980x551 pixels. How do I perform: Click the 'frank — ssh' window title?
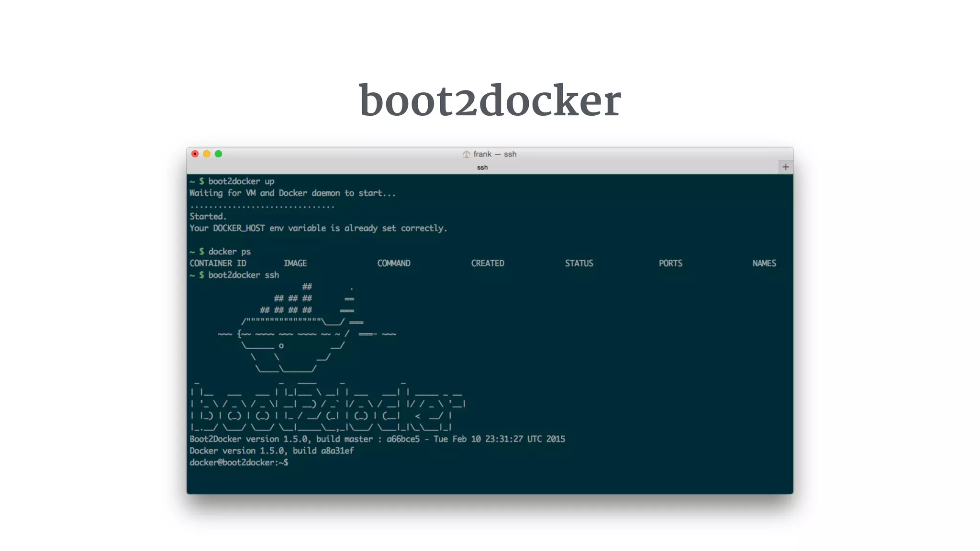pos(495,154)
